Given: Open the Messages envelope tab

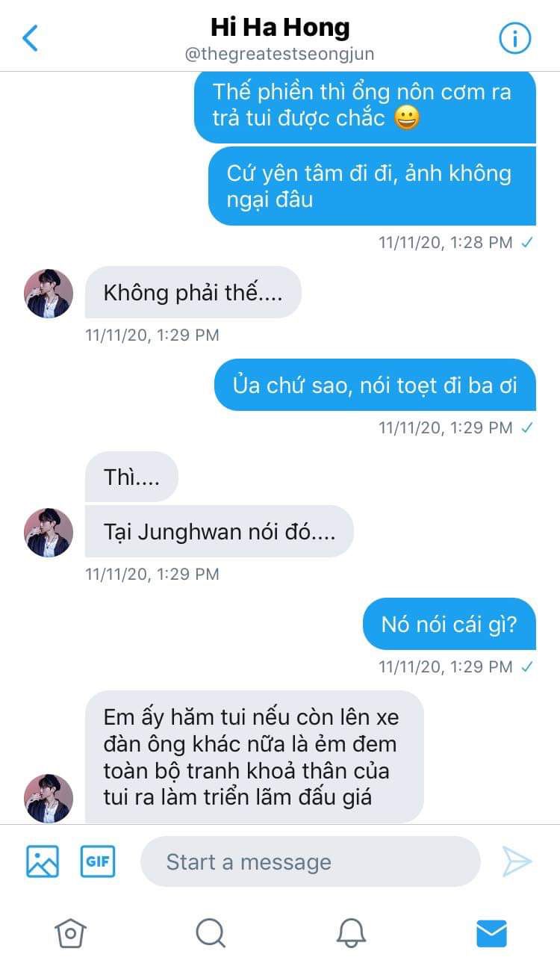Looking at the screenshot, I should click(x=491, y=932).
